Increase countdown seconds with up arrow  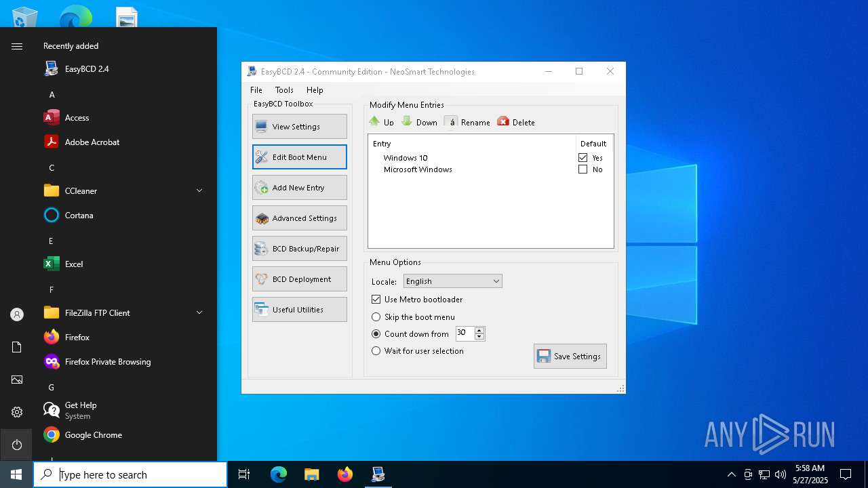pyautogui.click(x=479, y=330)
